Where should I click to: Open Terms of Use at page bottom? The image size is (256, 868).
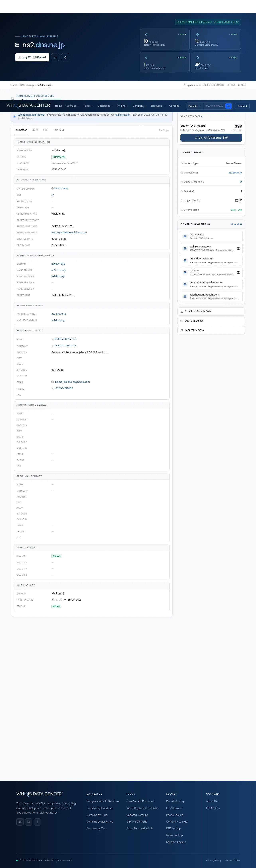point(232,860)
